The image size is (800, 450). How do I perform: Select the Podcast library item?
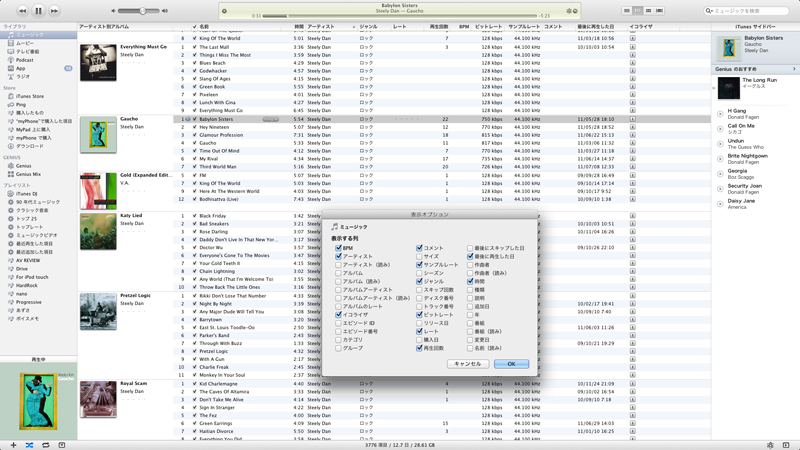tap(24, 60)
